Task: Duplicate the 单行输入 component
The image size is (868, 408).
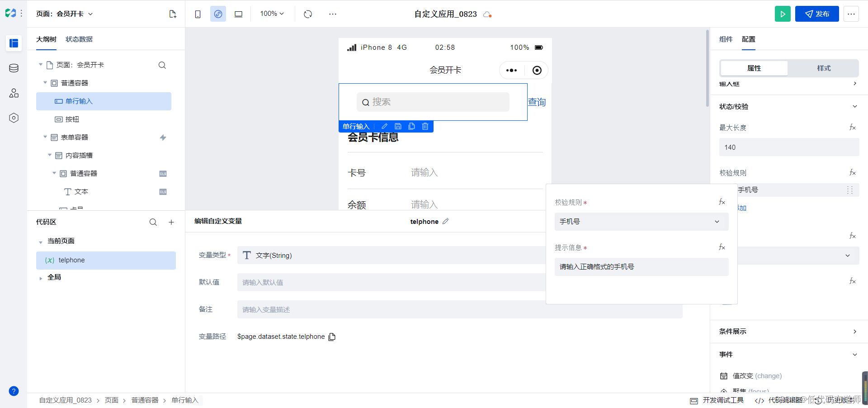Action: 411,127
